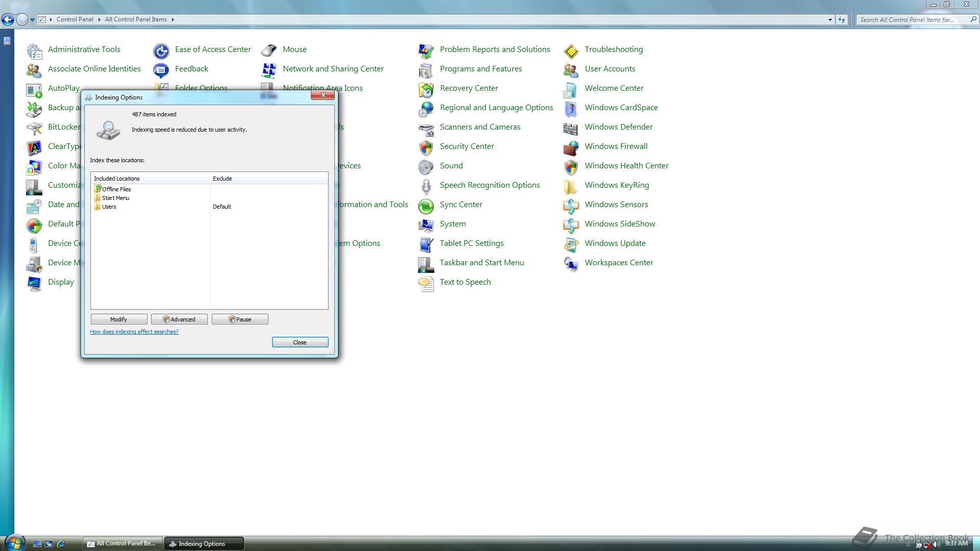Click the Windows Defender wall icon
The height and width of the screenshot is (551, 980).
coord(571,128)
